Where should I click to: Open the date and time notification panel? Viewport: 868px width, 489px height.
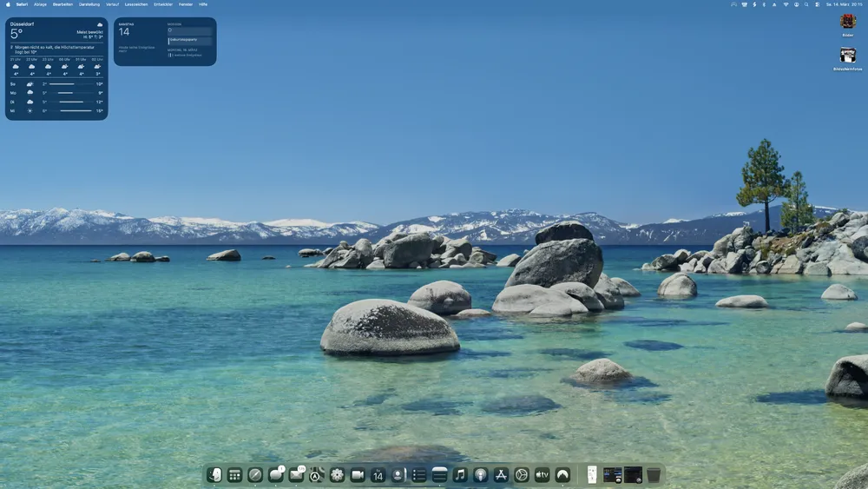point(844,4)
